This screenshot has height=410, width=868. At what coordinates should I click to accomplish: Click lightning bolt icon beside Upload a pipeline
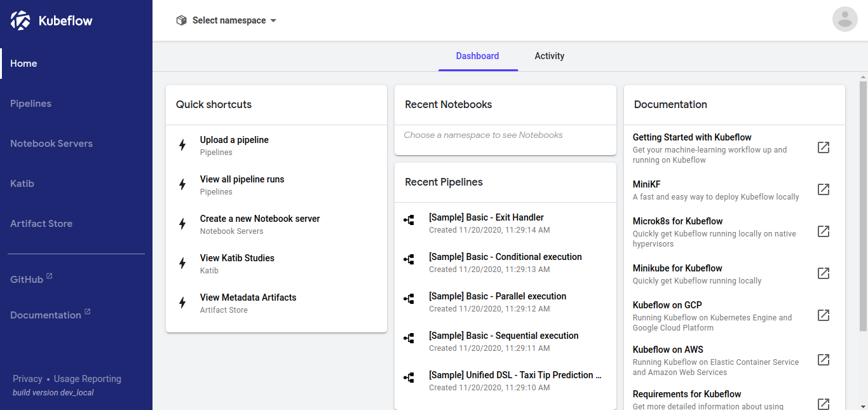(x=182, y=145)
